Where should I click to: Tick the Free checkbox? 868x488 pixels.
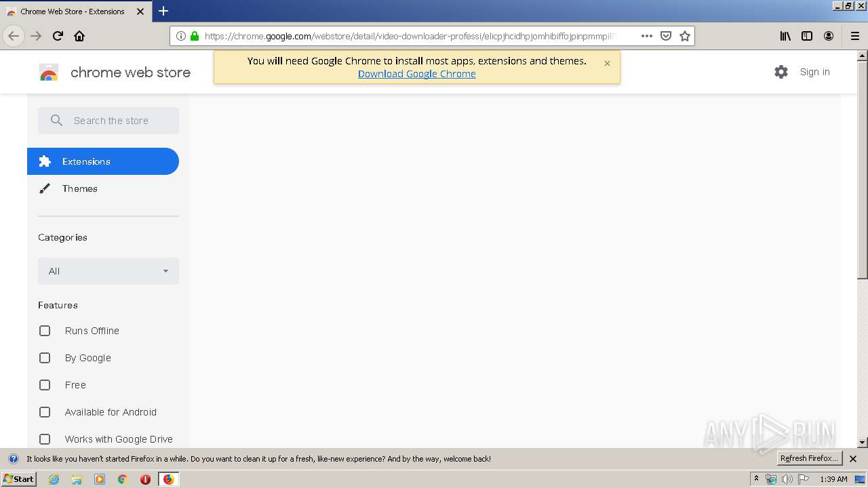[45, 385]
